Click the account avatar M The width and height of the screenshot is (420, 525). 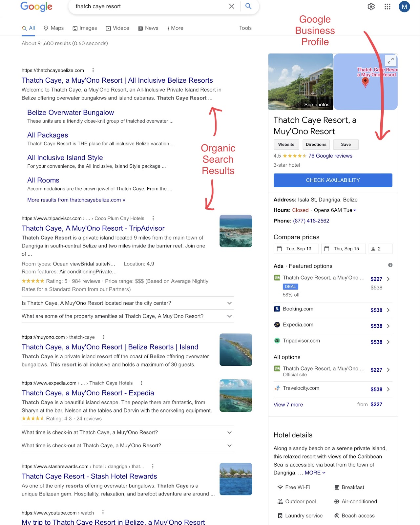[404, 7]
